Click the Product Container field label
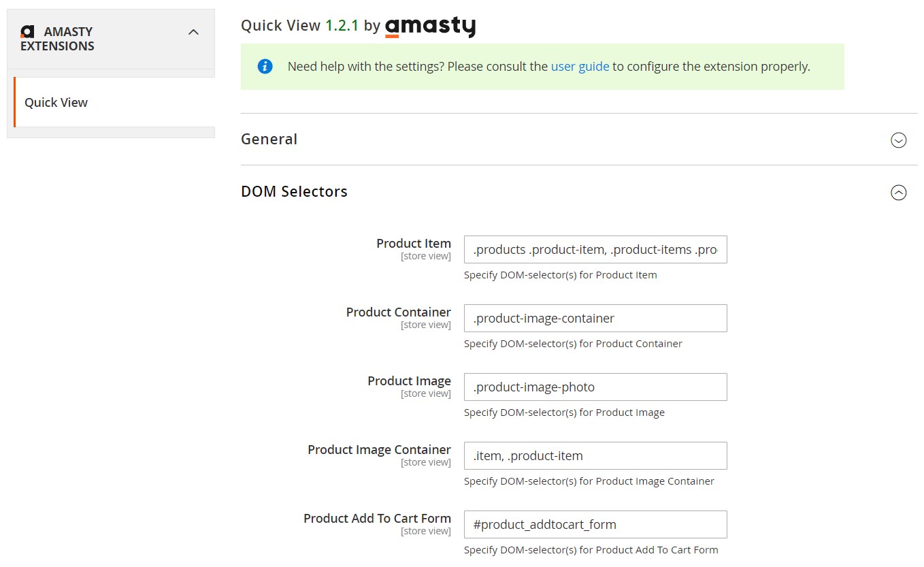Image resolution: width=924 pixels, height=567 pixels. coord(399,312)
